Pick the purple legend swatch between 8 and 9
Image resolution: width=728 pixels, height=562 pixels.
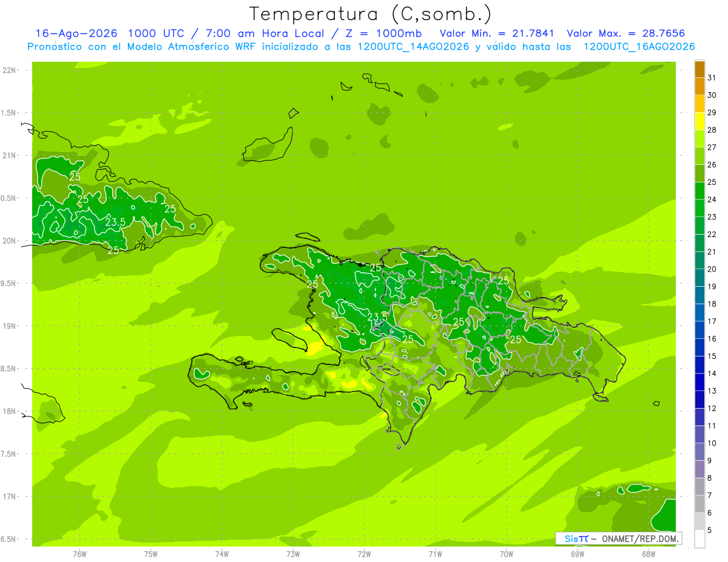tap(699, 469)
